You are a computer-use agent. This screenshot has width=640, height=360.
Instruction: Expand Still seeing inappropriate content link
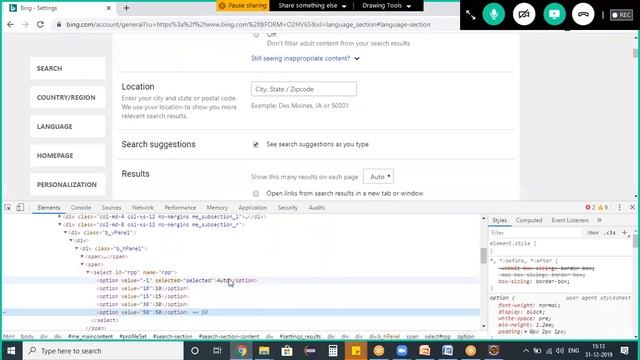click(x=305, y=58)
